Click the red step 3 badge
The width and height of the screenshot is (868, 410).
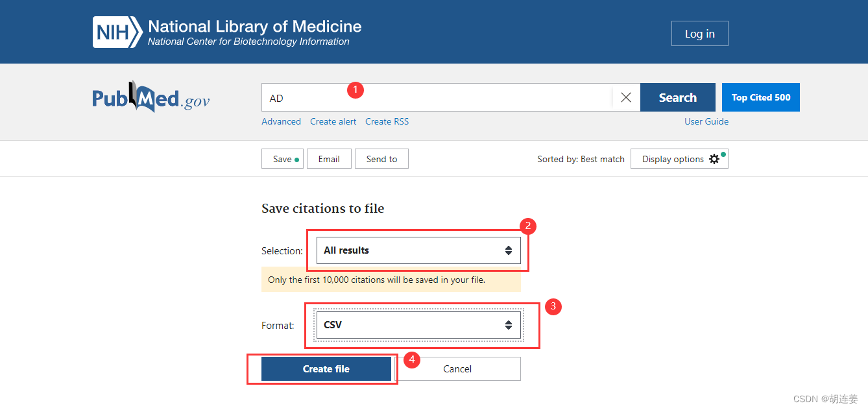(x=553, y=307)
